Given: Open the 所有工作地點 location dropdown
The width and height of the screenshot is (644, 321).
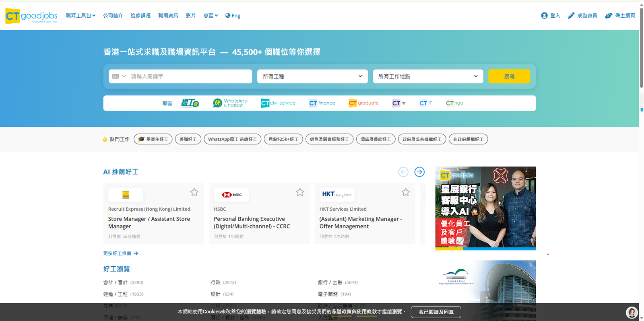Looking at the screenshot, I should point(428,76).
